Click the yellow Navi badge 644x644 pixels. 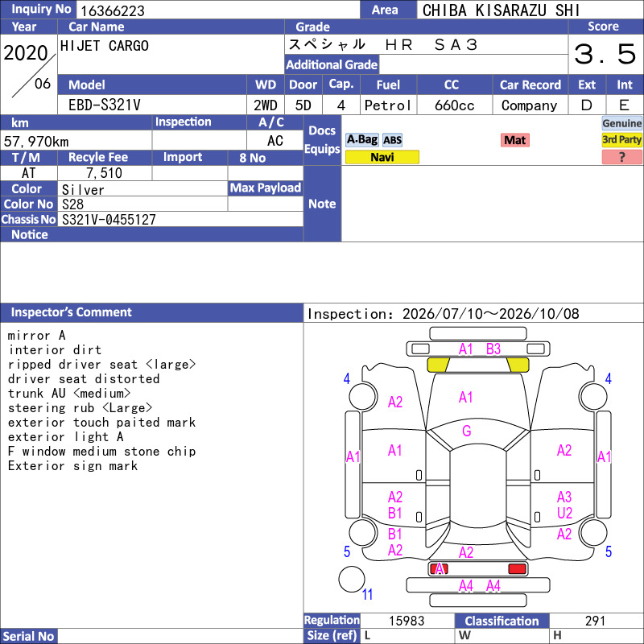pyautogui.click(x=382, y=157)
